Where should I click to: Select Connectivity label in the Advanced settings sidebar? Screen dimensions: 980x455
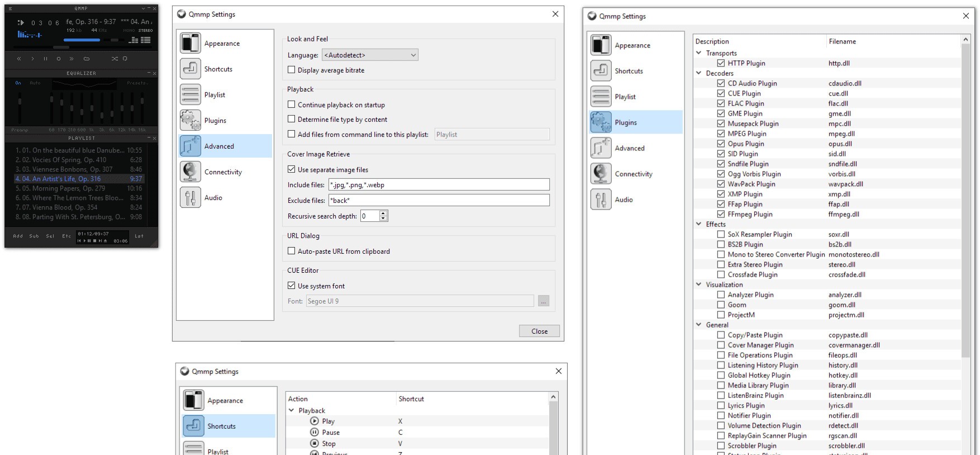point(223,172)
